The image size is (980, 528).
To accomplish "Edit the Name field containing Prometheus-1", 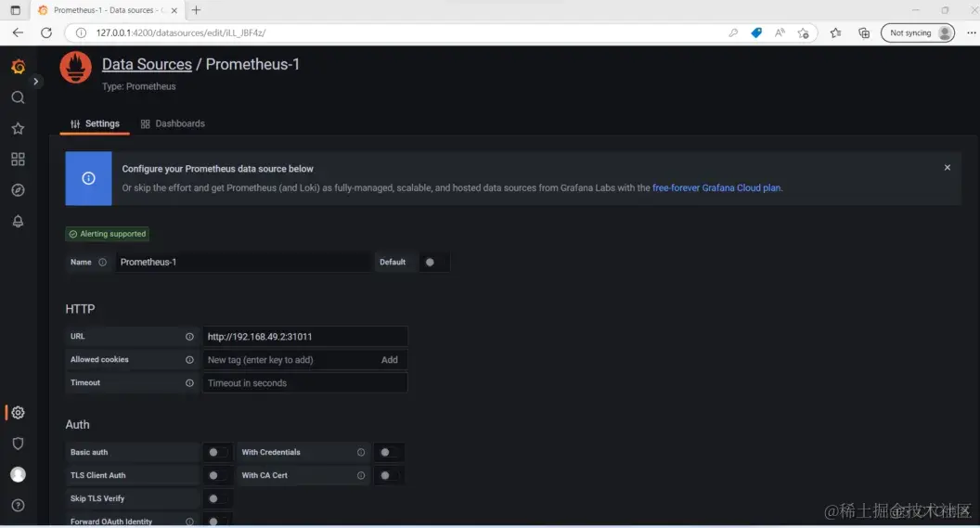I will click(x=242, y=262).
